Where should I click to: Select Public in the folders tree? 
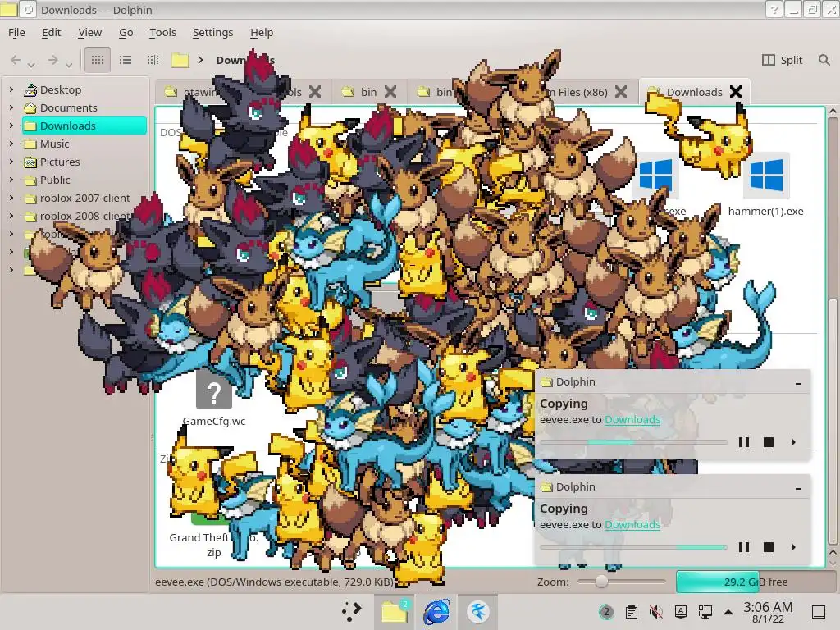55,180
